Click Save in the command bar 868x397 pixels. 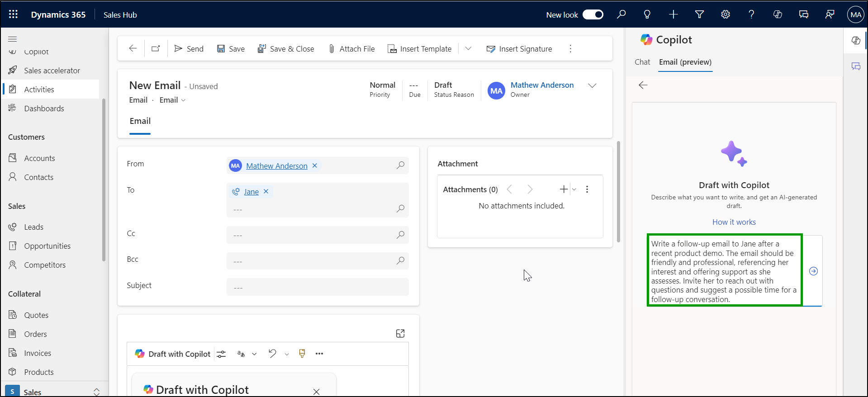click(231, 49)
